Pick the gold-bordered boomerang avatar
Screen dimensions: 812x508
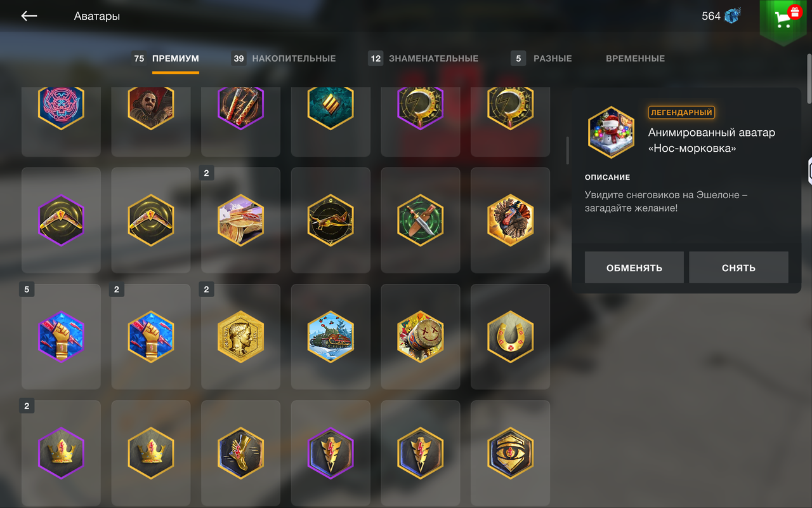[150, 220]
